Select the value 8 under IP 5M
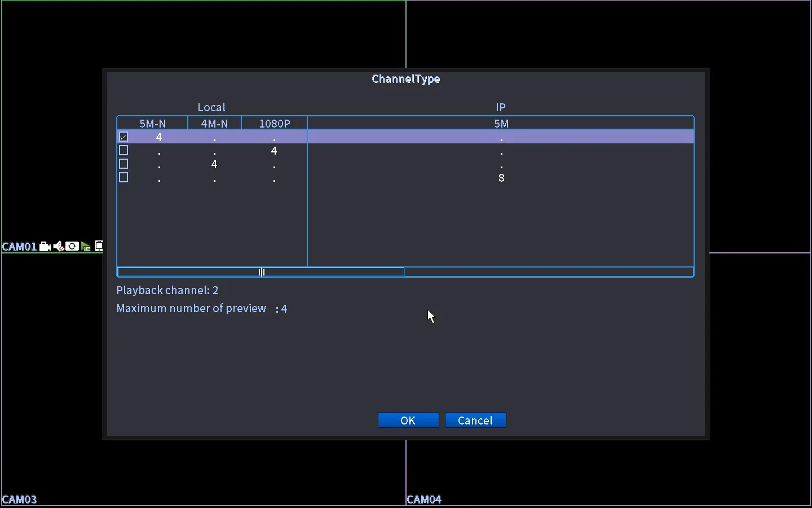 tap(502, 178)
